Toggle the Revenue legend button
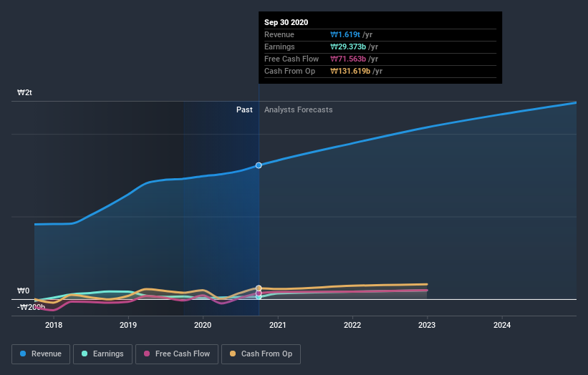588x375 pixels. pos(41,354)
